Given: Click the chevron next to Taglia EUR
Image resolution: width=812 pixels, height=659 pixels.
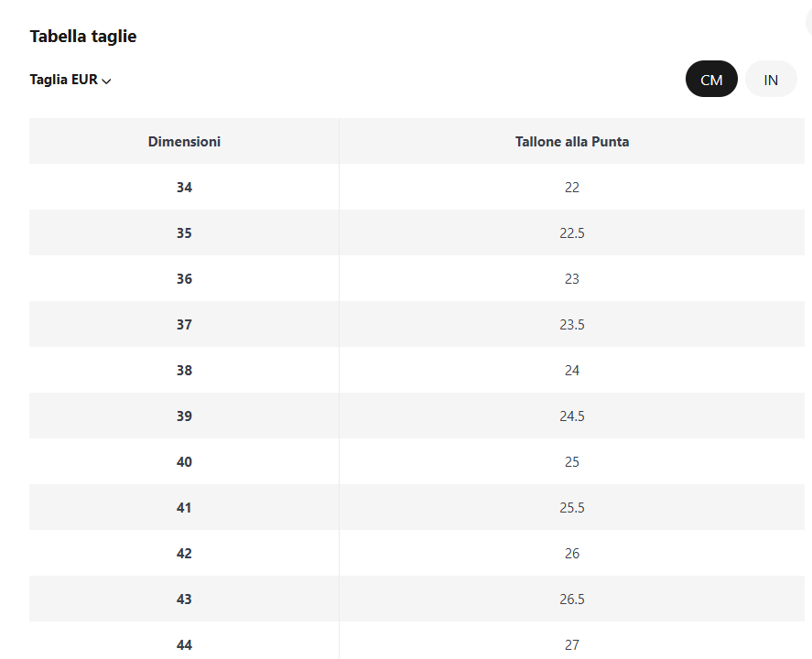Looking at the screenshot, I should pyautogui.click(x=107, y=81).
